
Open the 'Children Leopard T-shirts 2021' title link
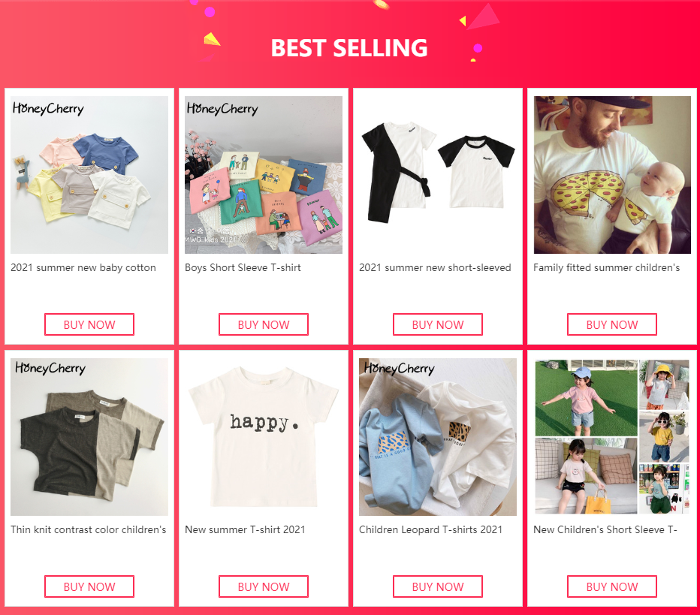click(431, 529)
